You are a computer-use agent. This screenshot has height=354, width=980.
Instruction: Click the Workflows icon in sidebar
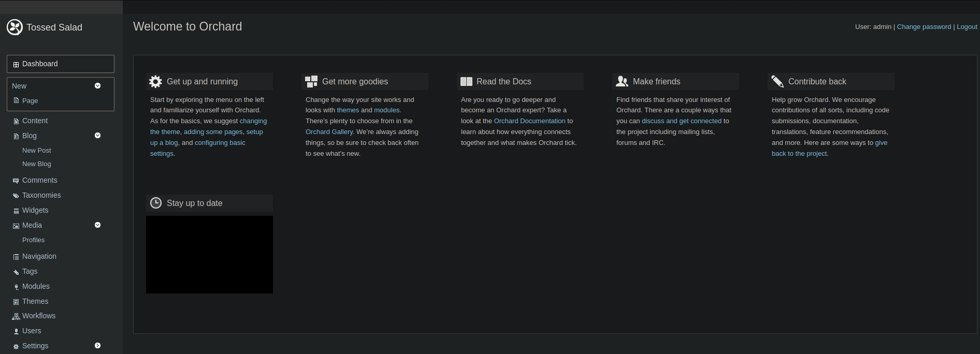(16, 316)
